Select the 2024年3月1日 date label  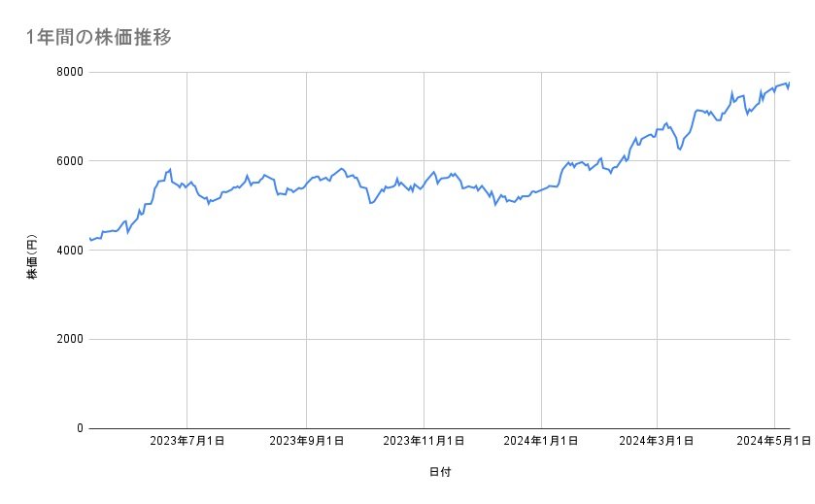point(657,442)
